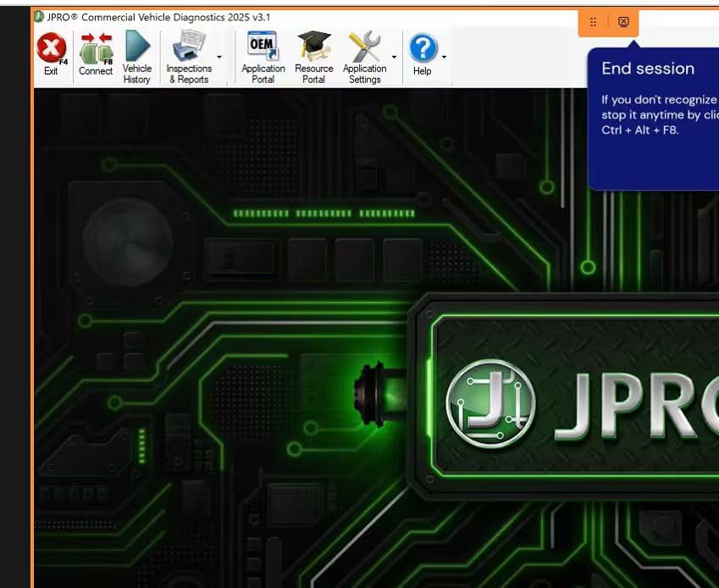Viewport: 719px width, 588px height.
Task: Click the JPRO icon in the title bar
Action: pyautogui.click(x=39, y=16)
